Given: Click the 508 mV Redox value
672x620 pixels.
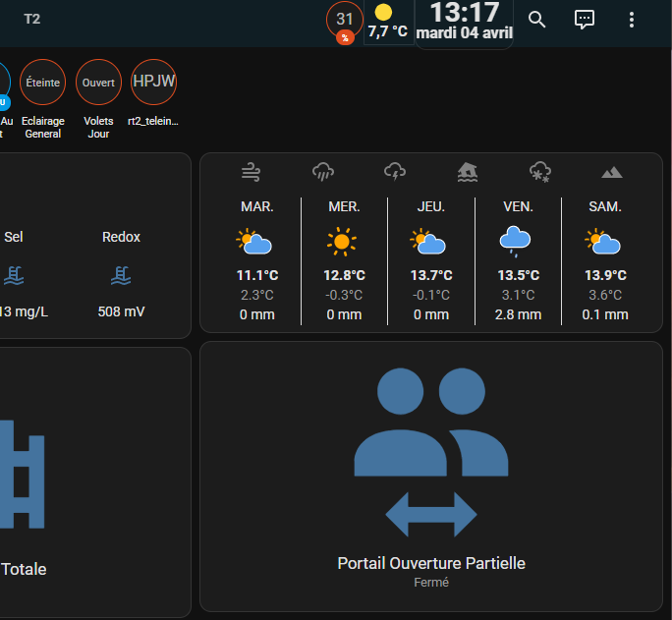Looking at the screenshot, I should pos(121,311).
